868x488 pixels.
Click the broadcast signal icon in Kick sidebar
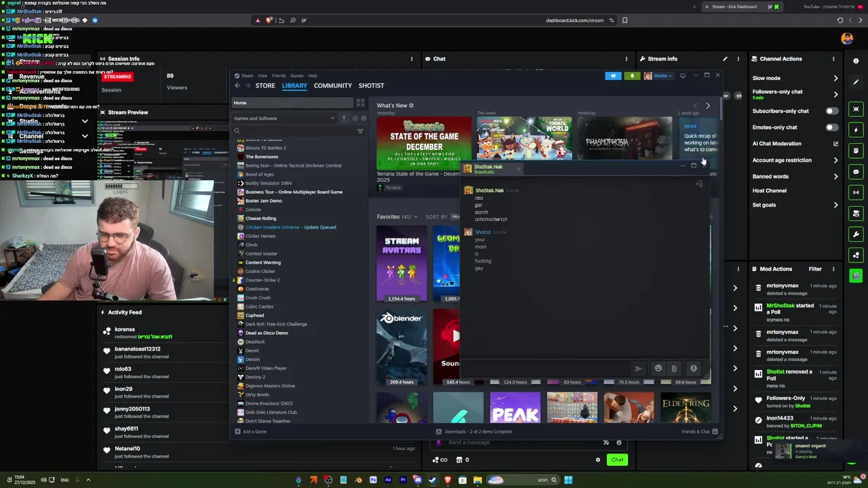[x=856, y=192]
